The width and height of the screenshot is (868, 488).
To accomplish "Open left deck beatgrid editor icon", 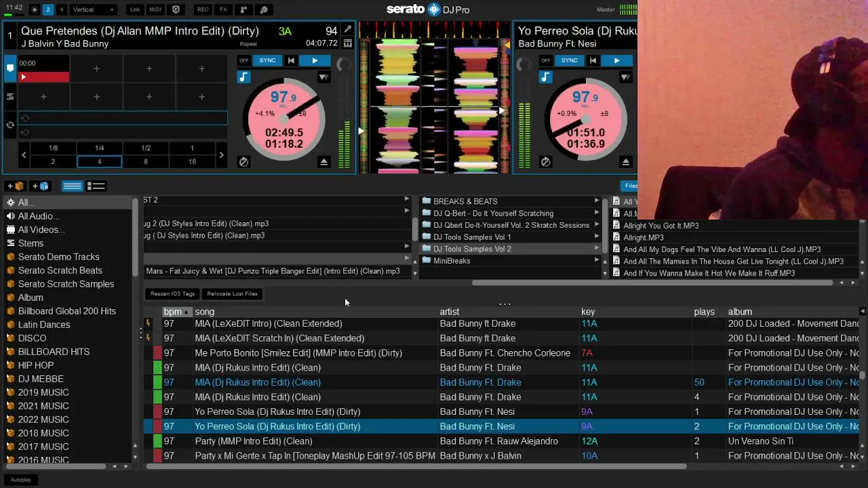I will (348, 43).
